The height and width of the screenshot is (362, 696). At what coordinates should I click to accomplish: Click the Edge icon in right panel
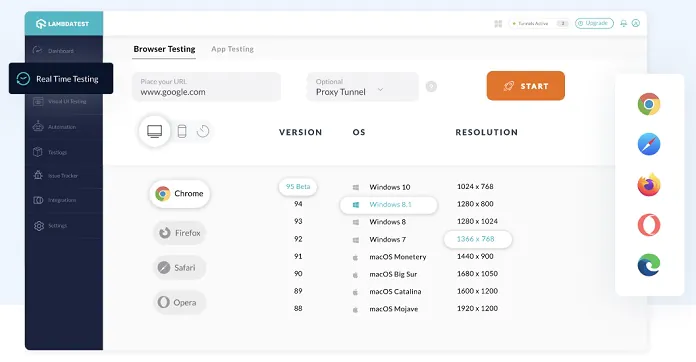tap(649, 265)
